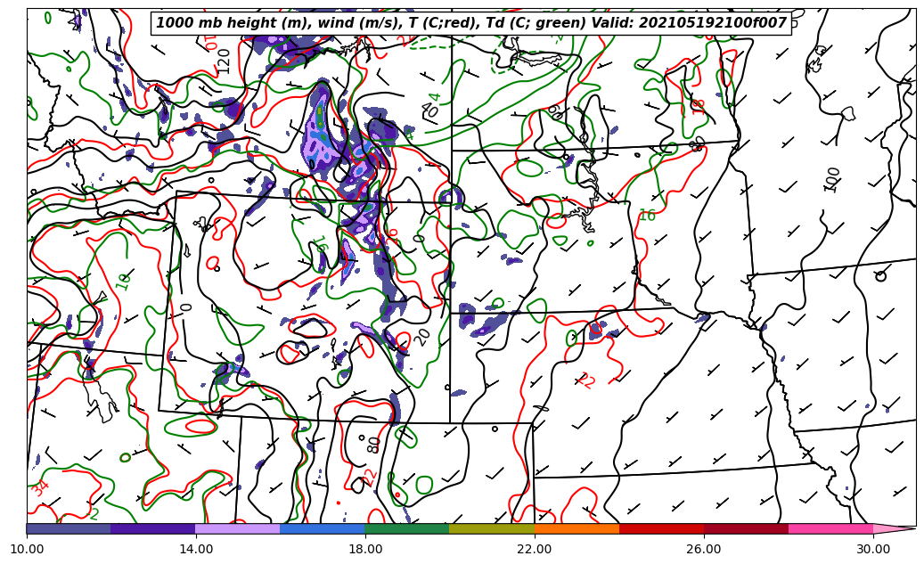Click the red "34" temperature contour label
The image size is (924, 564).
pyautogui.click(x=39, y=488)
